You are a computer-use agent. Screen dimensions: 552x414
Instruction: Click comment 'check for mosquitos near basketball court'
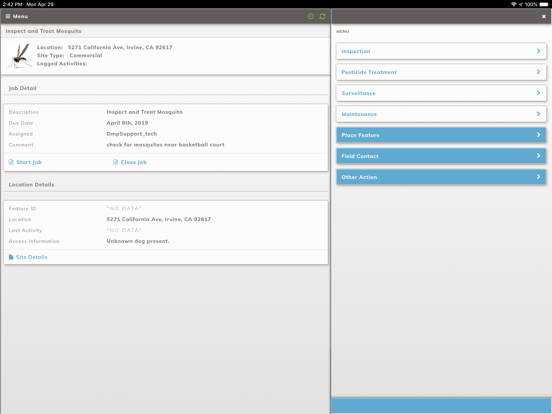(x=165, y=145)
